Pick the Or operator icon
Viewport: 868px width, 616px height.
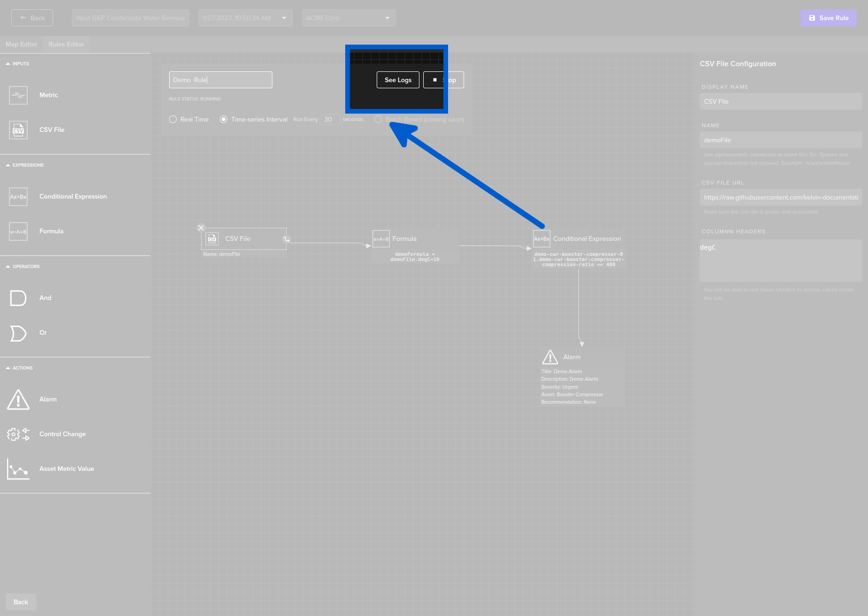[x=18, y=333]
